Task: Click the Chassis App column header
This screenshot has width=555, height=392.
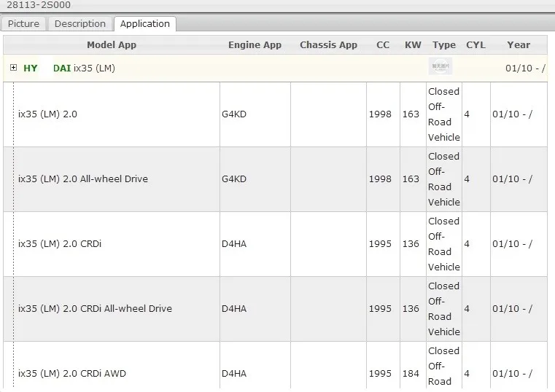Action: (x=328, y=45)
